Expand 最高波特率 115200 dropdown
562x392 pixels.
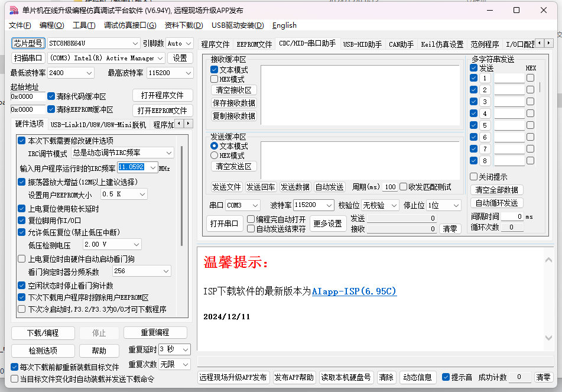coord(189,73)
